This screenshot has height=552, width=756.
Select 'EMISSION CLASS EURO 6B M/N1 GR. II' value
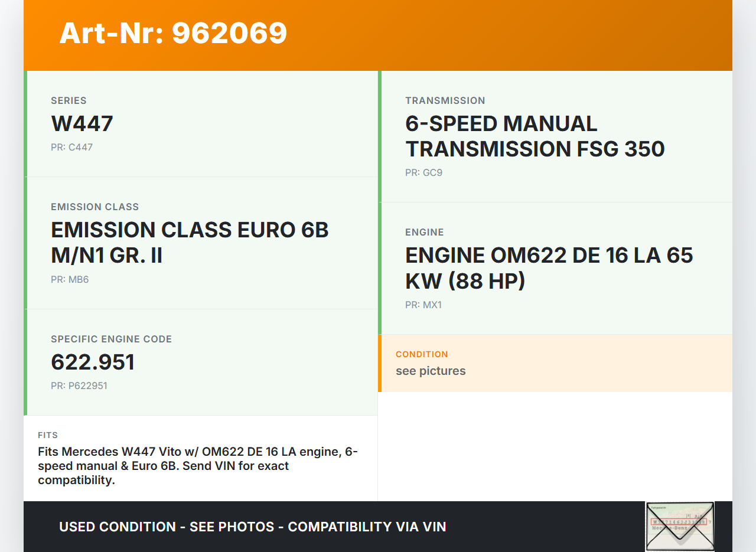pos(190,243)
